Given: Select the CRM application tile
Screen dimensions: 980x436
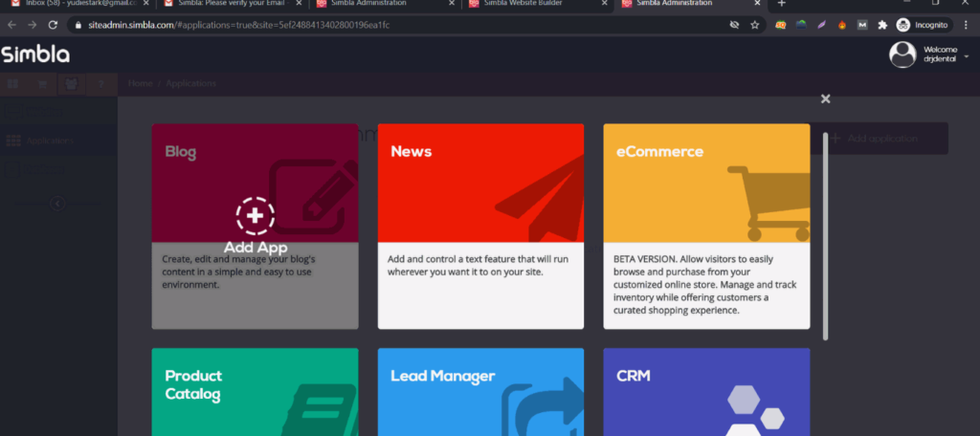Looking at the screenshot, I should (x=706, y=392).
